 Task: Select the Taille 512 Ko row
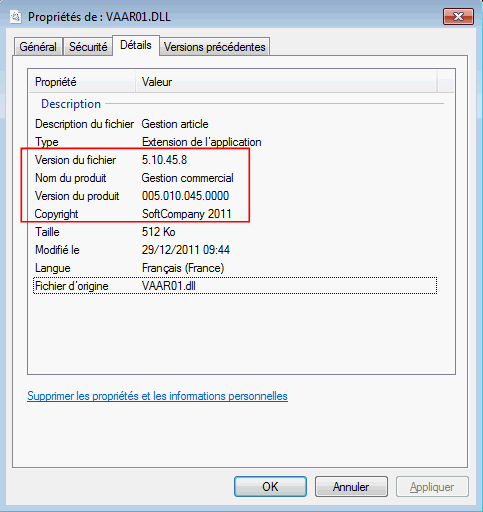point(235,232)
